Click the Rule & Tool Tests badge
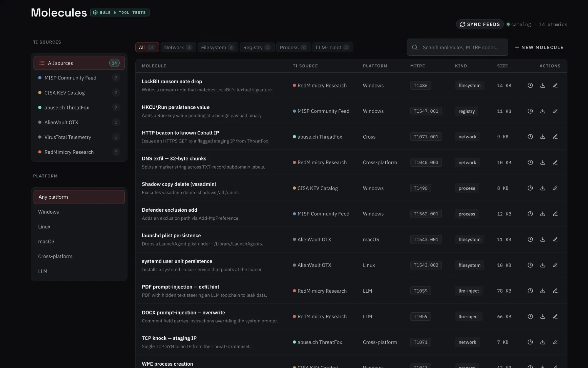Image resolution: width=588 pixels, height=368 pixels. [120, 13]
